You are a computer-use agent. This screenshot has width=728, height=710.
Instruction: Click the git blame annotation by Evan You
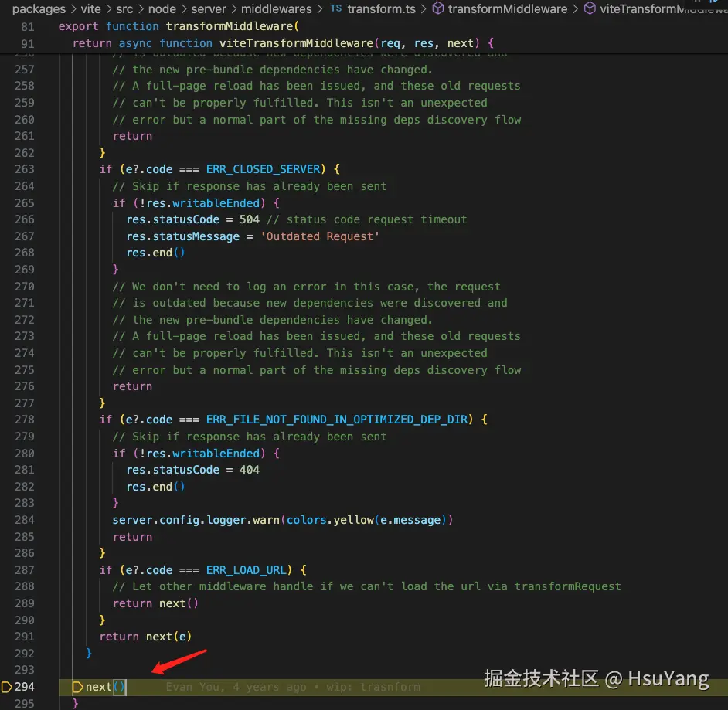(x=293, y=687)
